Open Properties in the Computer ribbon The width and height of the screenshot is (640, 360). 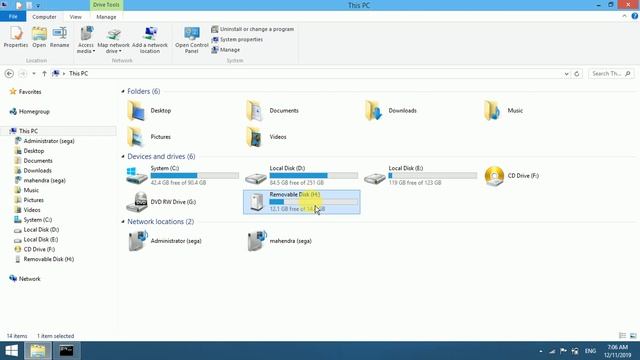(x=16, y=37)
